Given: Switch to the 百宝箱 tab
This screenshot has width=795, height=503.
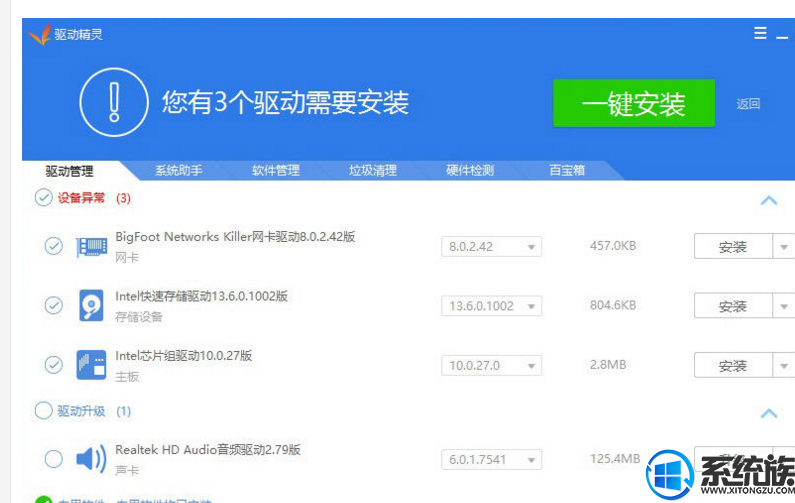Looking at the screenshot, I should (x=567, y=170).
